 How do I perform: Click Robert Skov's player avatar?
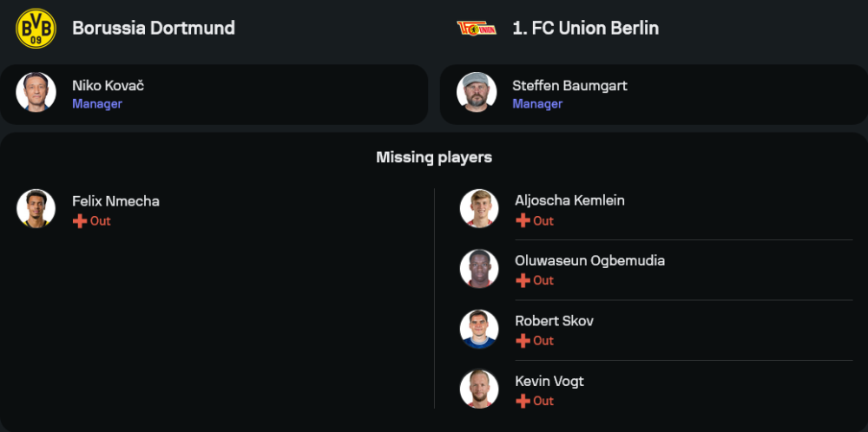pyautogui.click(x=479, y=329)
